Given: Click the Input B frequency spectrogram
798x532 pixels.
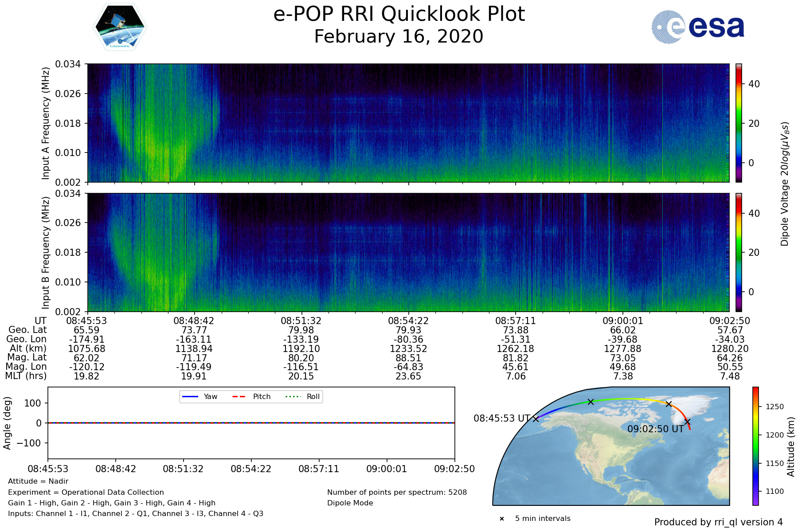Looking at the screenshot, I should [408, 252].
